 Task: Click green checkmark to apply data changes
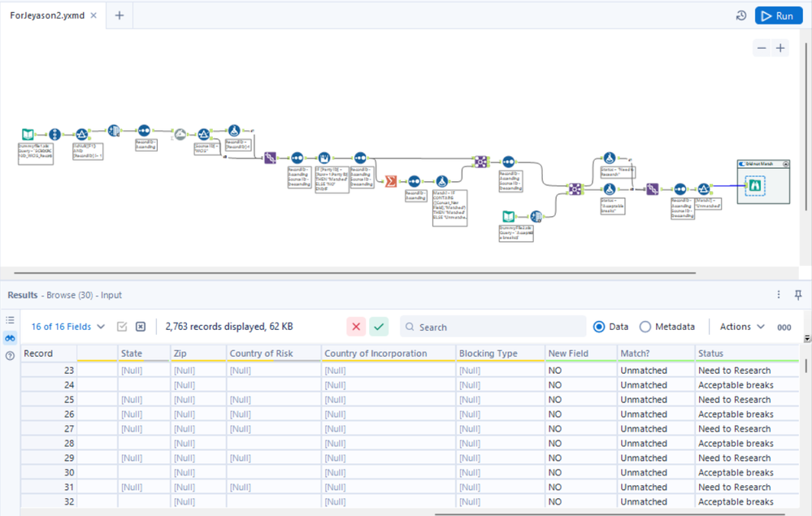(379, 327)
